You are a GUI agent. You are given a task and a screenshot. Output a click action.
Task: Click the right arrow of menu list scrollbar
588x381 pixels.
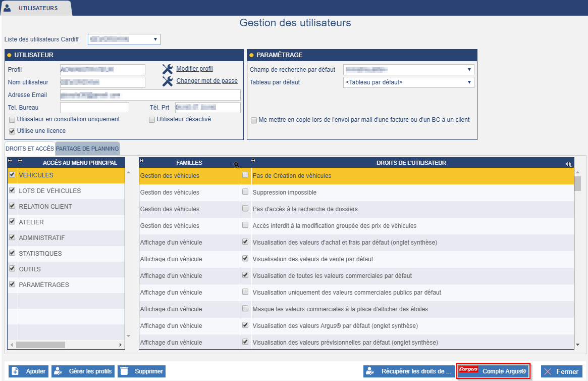120,345
